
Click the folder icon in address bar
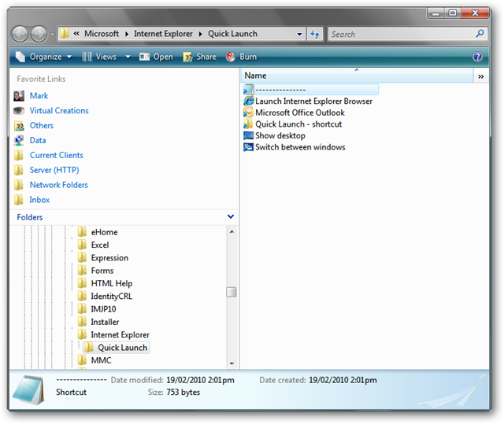(65, 33)
